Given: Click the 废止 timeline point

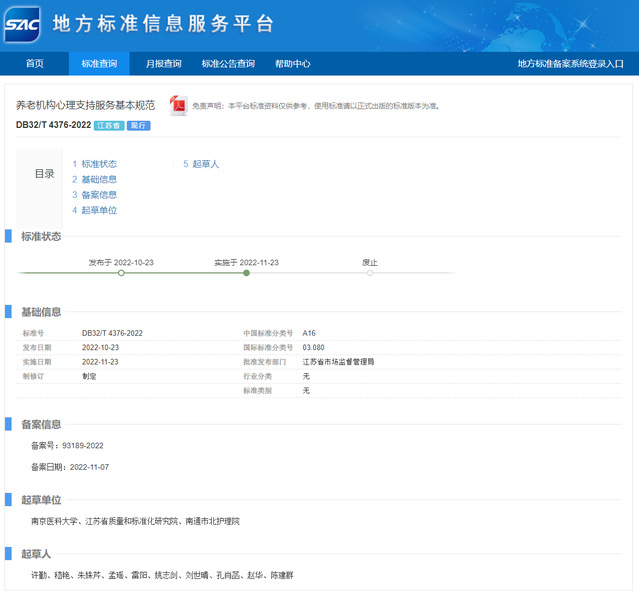Looking at the screenshot, I should tap(370, 272).
